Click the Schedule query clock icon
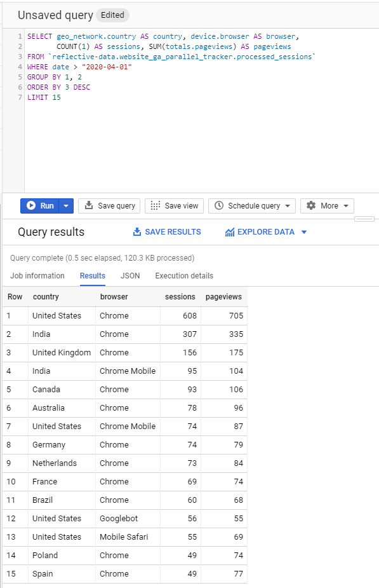Image resolution: width=379 pixels, height=588 pixels. pyautogui.click(x=219, y=205)
